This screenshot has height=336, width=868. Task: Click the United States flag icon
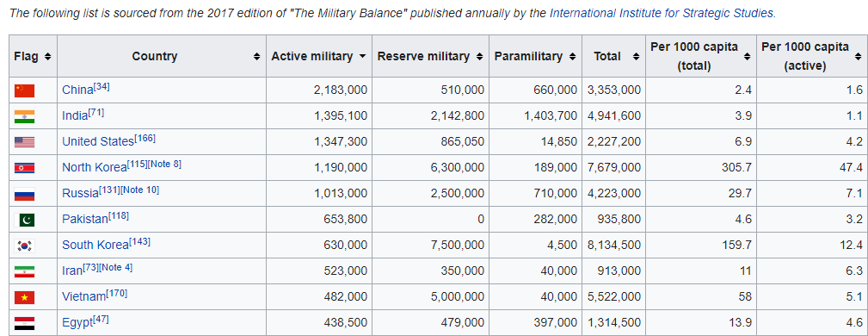24,142
